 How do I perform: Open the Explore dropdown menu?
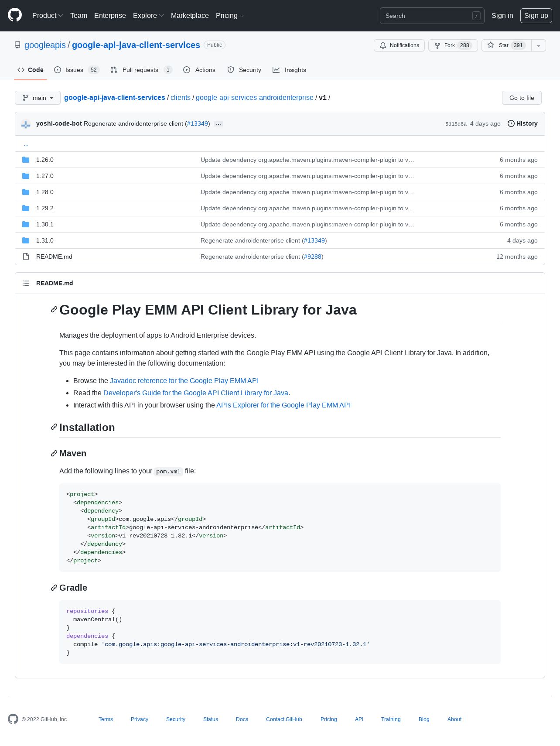tap(148, 15)
